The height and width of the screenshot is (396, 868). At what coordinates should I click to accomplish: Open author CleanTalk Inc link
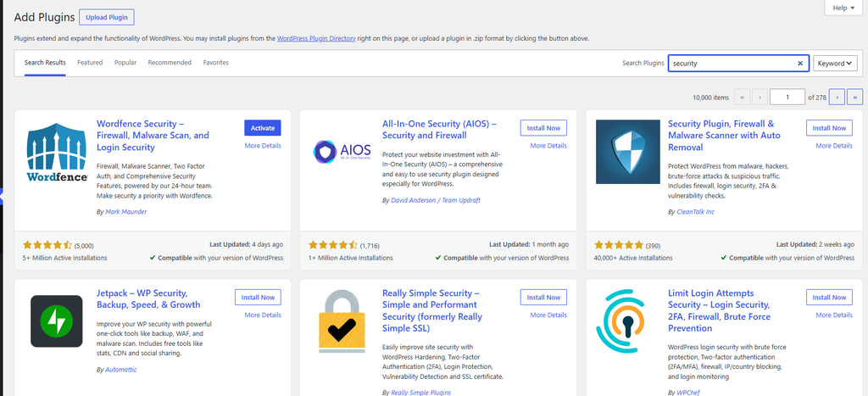(x=695, y=212)
